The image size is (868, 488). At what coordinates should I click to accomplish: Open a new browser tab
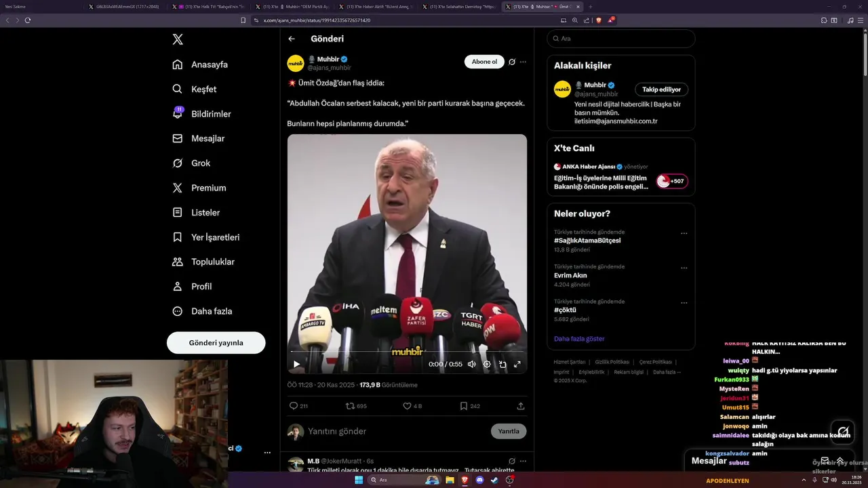point(590,7)
